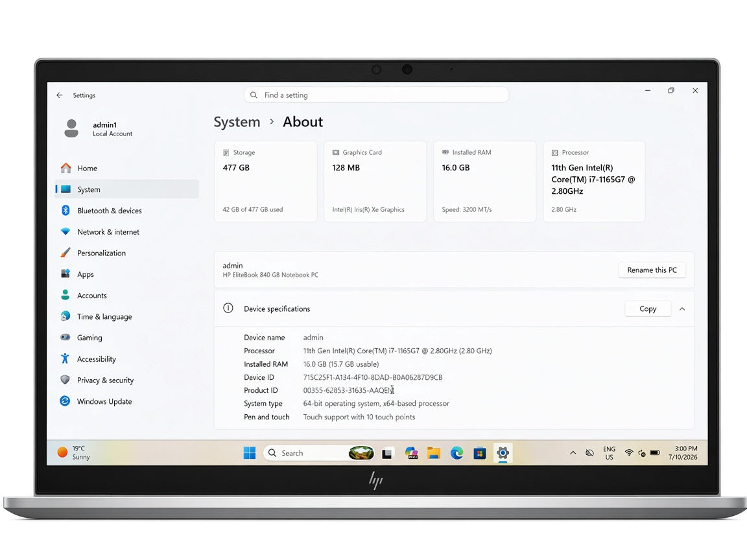Select the Processor info card
Image resolution: width=747 pixels, height=560 pixels.
[594, 181]
